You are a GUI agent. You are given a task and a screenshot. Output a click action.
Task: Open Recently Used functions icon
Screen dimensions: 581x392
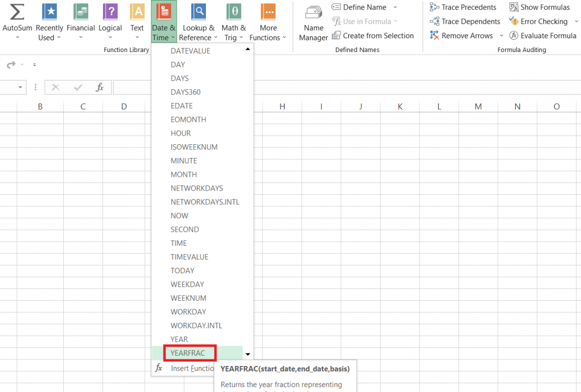(49, 12)
